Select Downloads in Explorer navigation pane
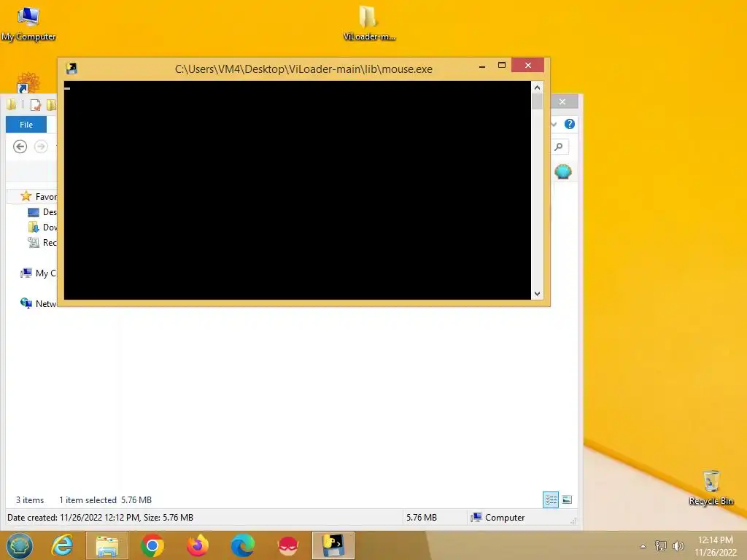The image size is (747, 560). click(42, 227)
